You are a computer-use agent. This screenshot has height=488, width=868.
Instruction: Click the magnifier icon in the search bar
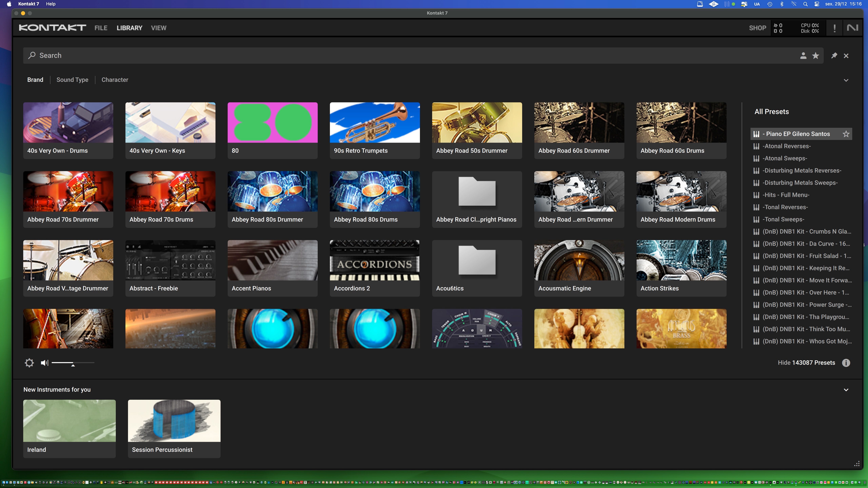point(32,55)
